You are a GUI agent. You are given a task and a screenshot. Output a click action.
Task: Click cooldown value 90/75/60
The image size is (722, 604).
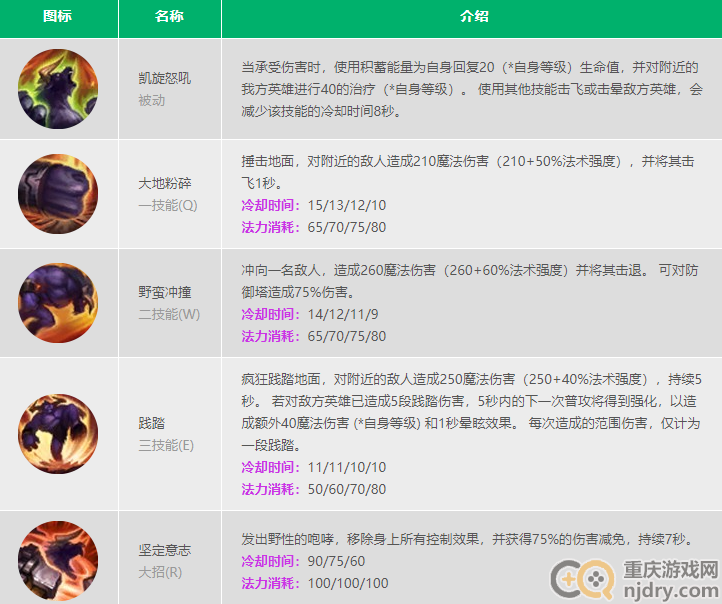(x=336, y=561)
